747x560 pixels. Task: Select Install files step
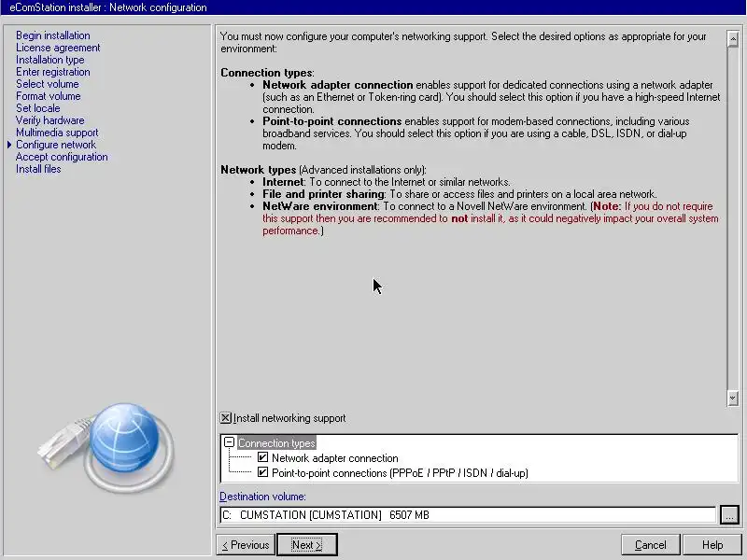point(38,169)
